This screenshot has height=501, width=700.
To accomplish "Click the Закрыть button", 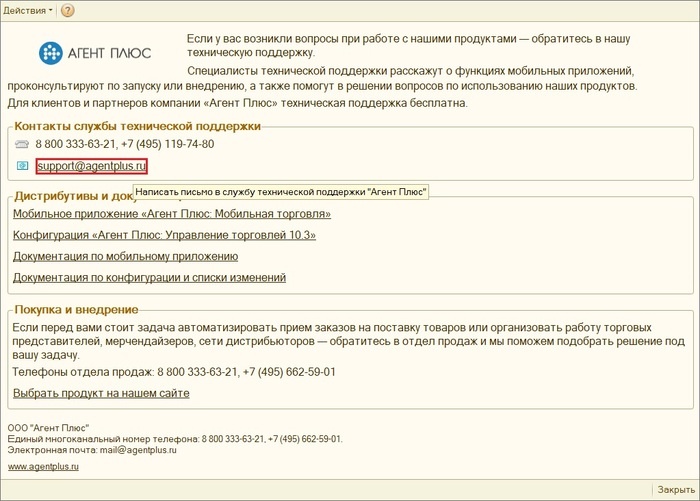I will click(x=676, y=490).
